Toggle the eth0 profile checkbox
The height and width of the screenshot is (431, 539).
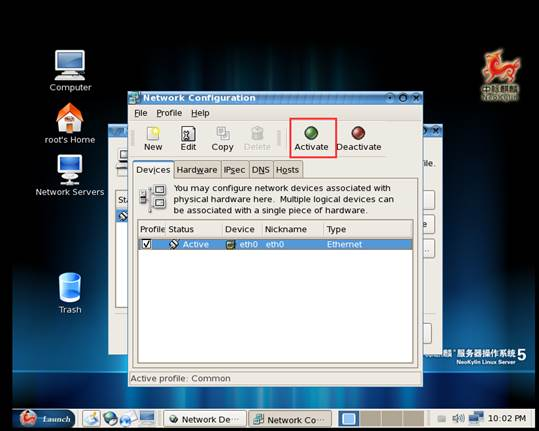[x=146, y=244]
